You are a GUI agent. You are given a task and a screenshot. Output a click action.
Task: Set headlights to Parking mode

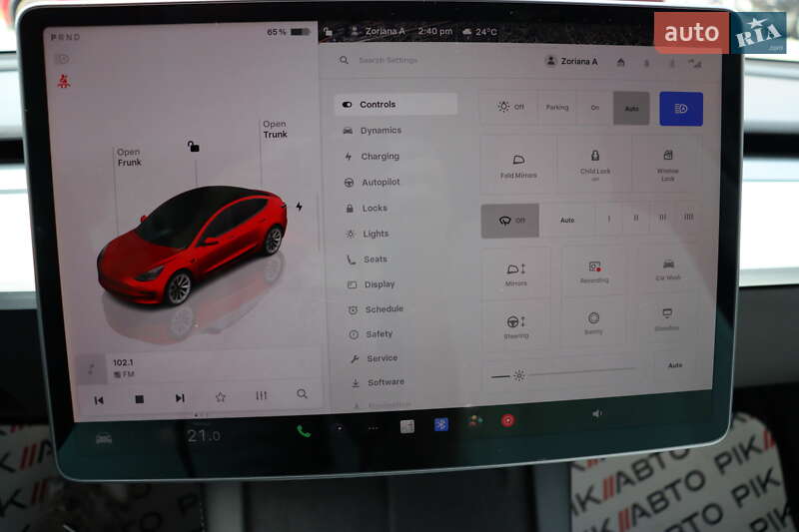pyautogui.click(x=557, y=108)
